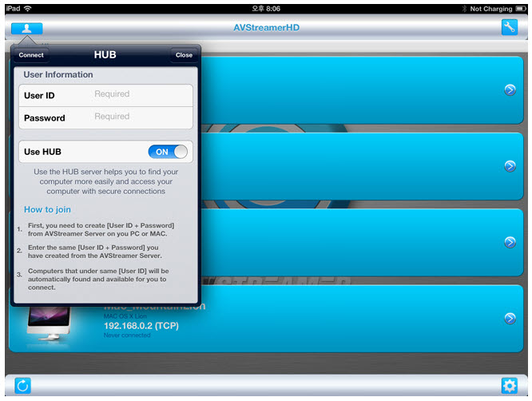The image size is (532, 401).
Task: Tap the Connect button in HUB popup
Action: 31,55
